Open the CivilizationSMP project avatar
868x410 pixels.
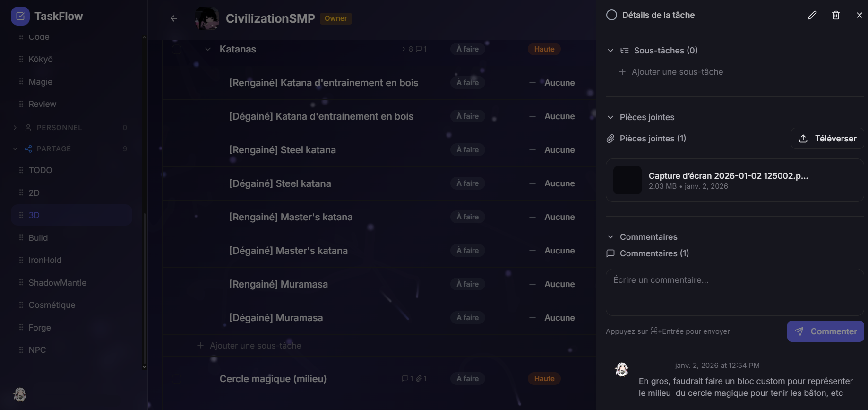coord(207,18)
